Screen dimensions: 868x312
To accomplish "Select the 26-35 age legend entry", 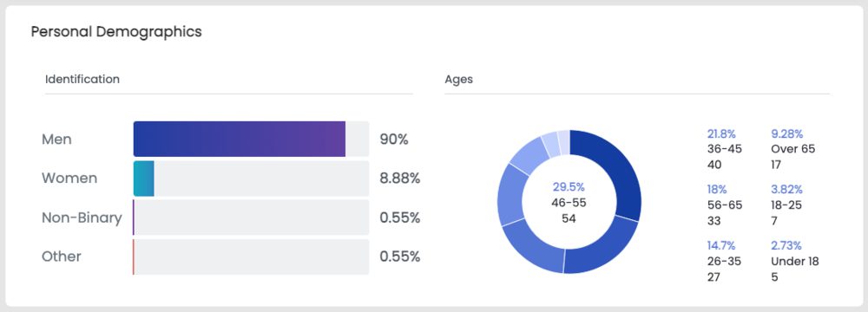I will point(724,261).
